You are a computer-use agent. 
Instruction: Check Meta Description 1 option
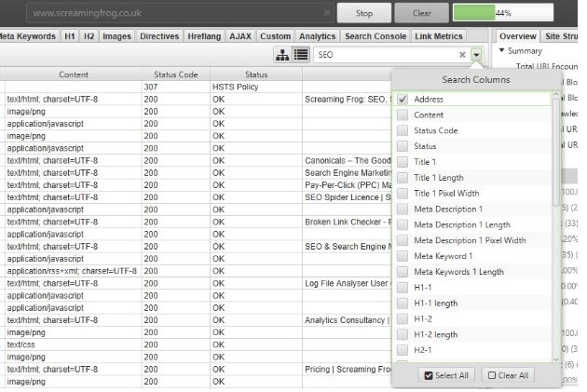[x=403, y=210]
